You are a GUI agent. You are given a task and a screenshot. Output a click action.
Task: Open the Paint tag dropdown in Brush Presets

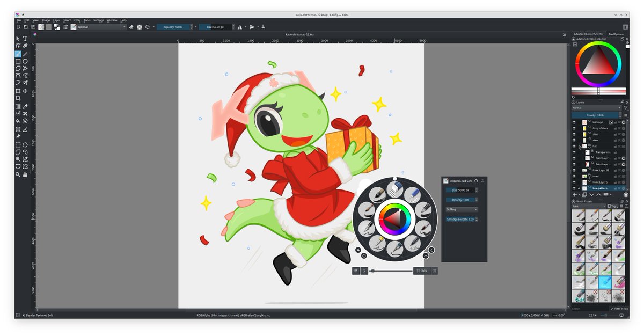589,206
